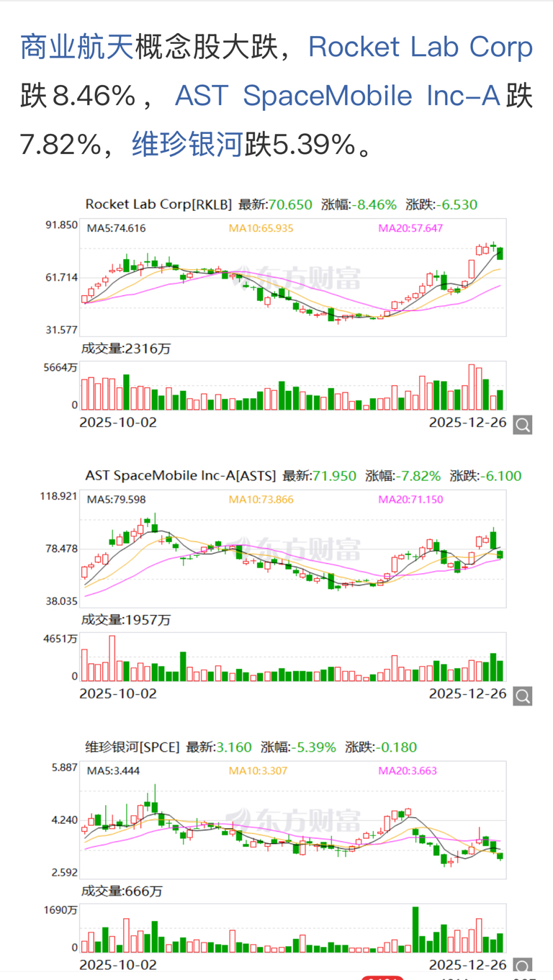The height and width of the screenshot is (980, 553).
Task: Magnify the AST SpaceMobile chart
Action: click(523, 696)
